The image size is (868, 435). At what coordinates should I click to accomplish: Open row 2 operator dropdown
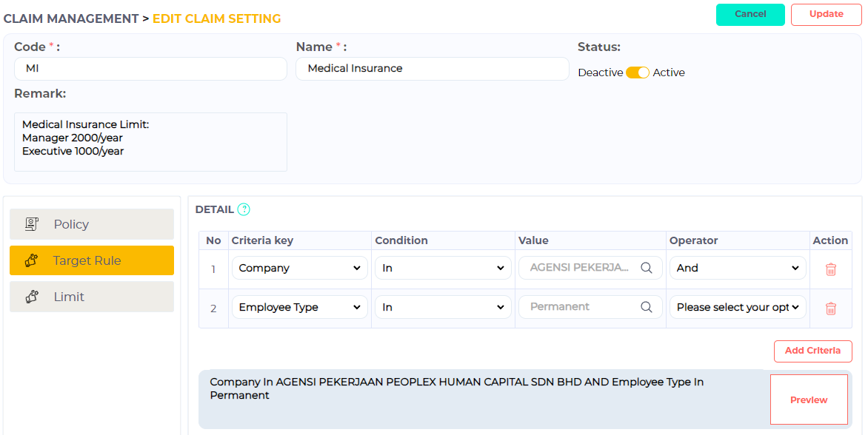point(737,307)
